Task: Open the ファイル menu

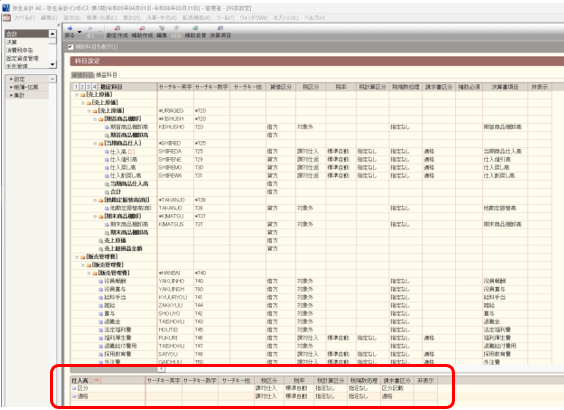Action: 24,18
